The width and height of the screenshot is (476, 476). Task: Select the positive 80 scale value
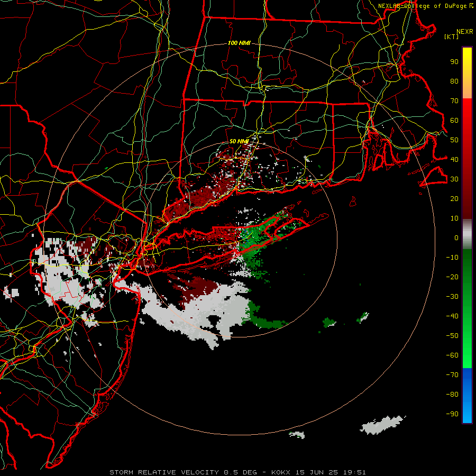coord(454,81)
